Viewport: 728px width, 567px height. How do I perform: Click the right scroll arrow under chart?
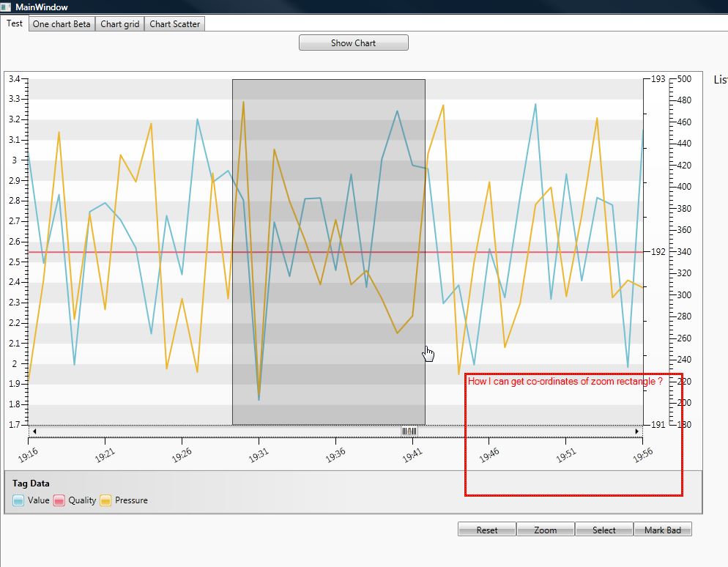pos(637,431)
